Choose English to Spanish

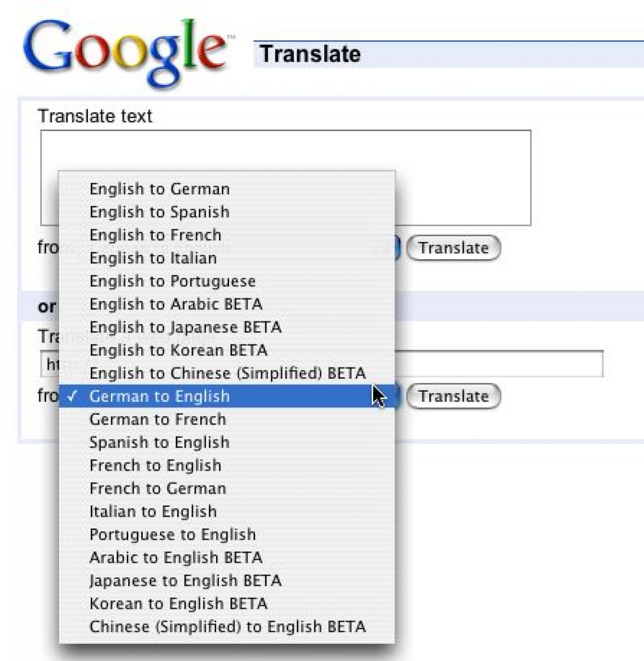pos(159,212)
